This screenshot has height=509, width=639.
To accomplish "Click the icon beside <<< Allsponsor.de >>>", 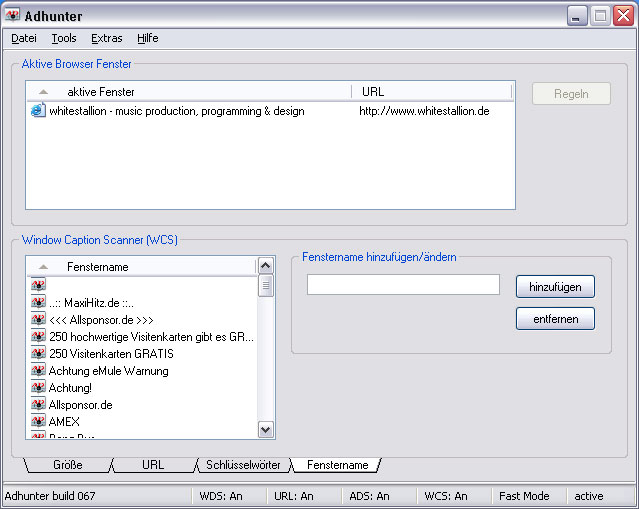I will (x=38, y=319).
